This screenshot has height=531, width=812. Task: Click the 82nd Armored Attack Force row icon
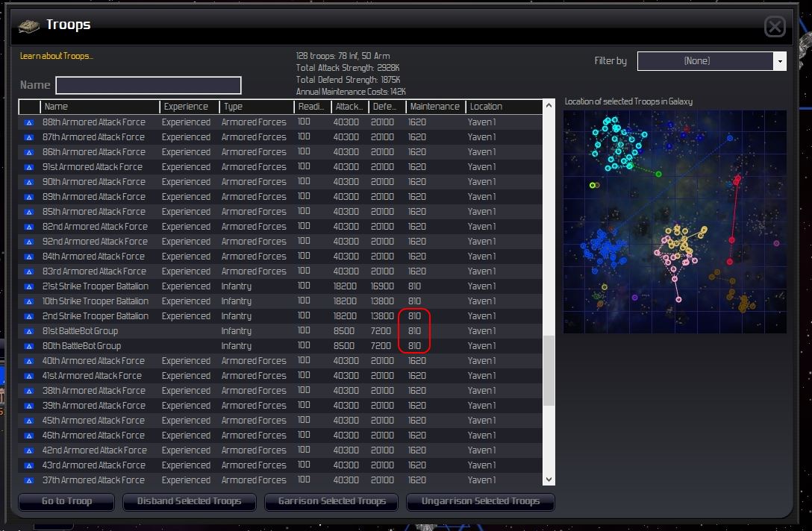[x=29, y=227]
